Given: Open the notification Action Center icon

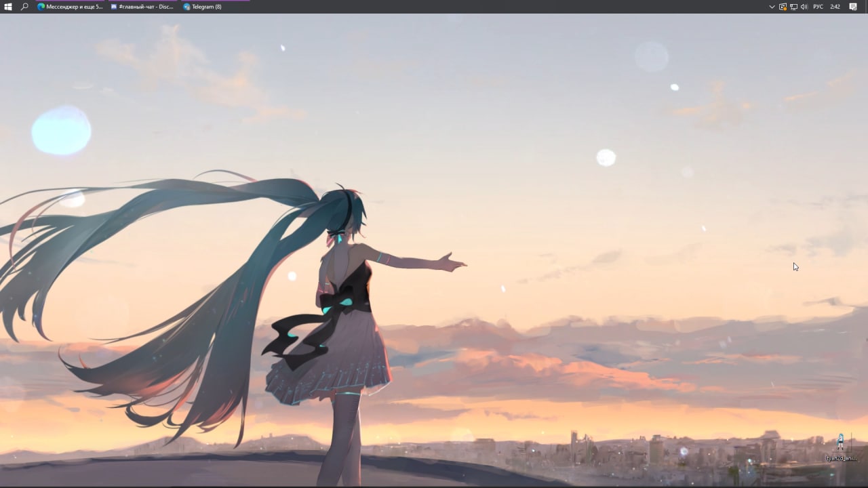Looking at the screenshot, I should tap(854, 7).
